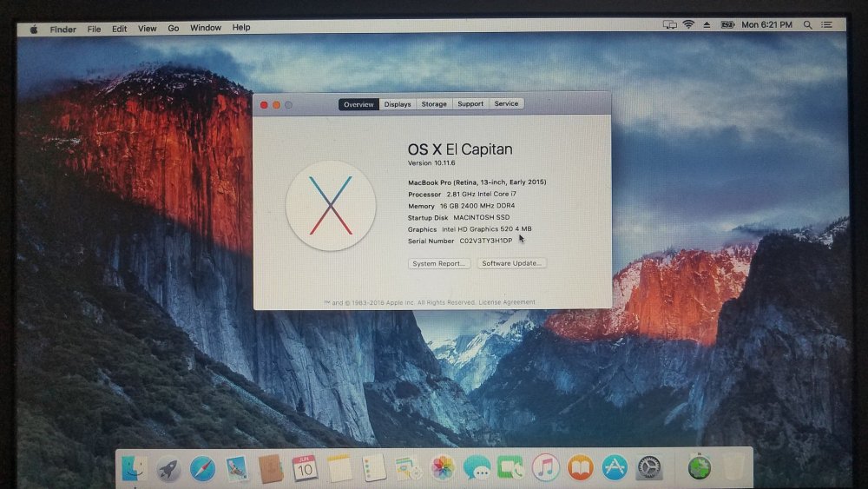868x489 pixels.
Task: Click the OS X El Capitan title
Action: (x=460, y=149)
